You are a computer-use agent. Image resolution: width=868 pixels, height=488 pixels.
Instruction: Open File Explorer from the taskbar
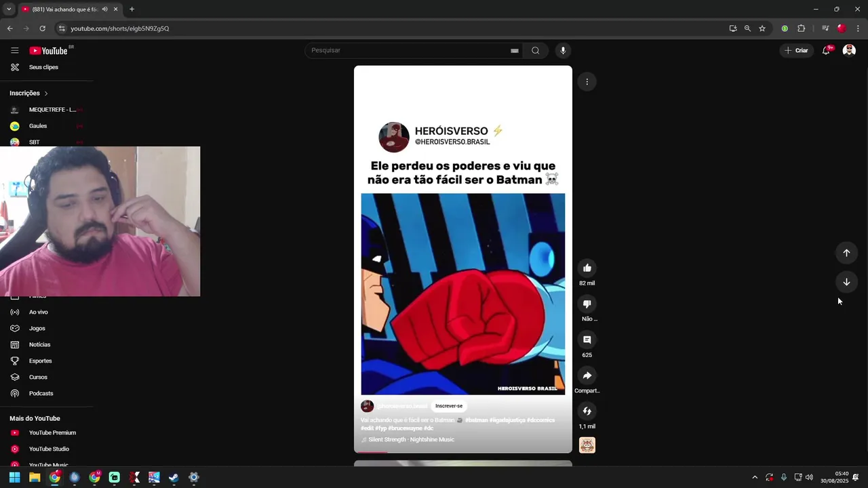point(35,477)
